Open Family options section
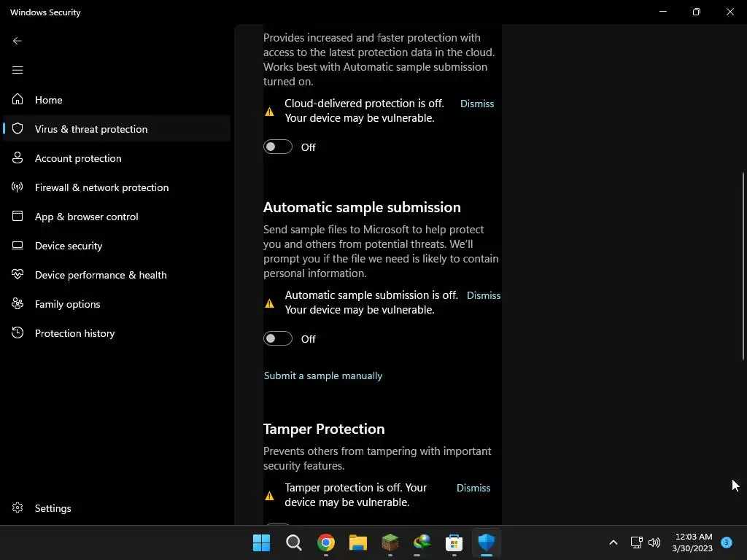The image size is (747, 560). (x=117, y=304)
